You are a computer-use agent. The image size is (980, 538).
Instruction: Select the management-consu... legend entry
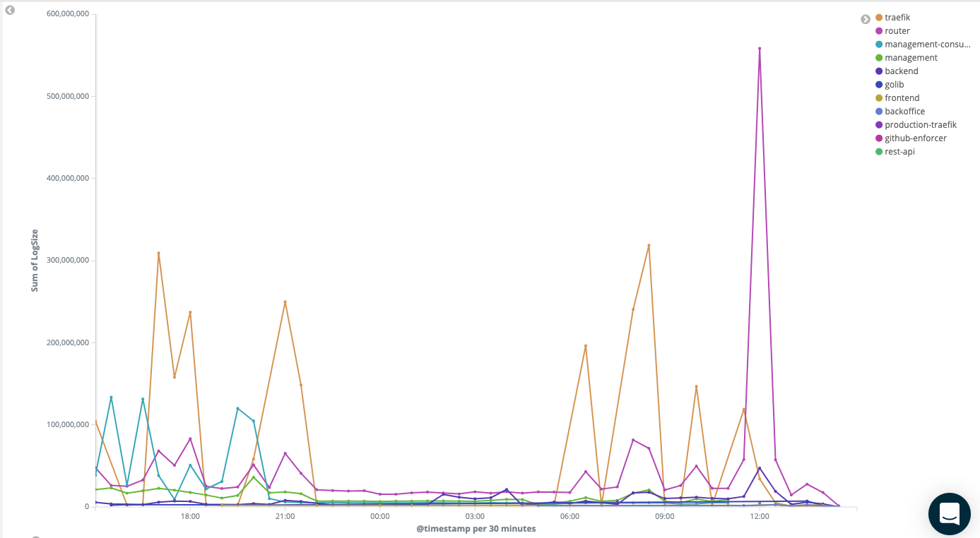923,44
